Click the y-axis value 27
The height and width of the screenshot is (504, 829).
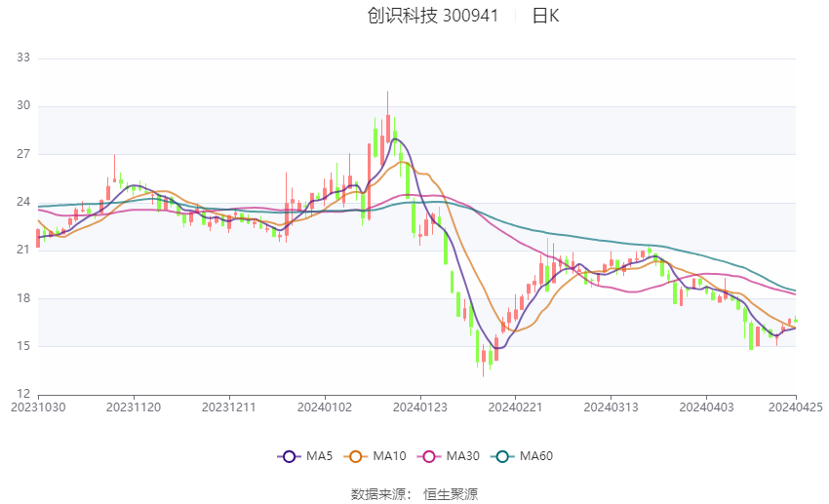pyautogui.click(x=23, y=154)
